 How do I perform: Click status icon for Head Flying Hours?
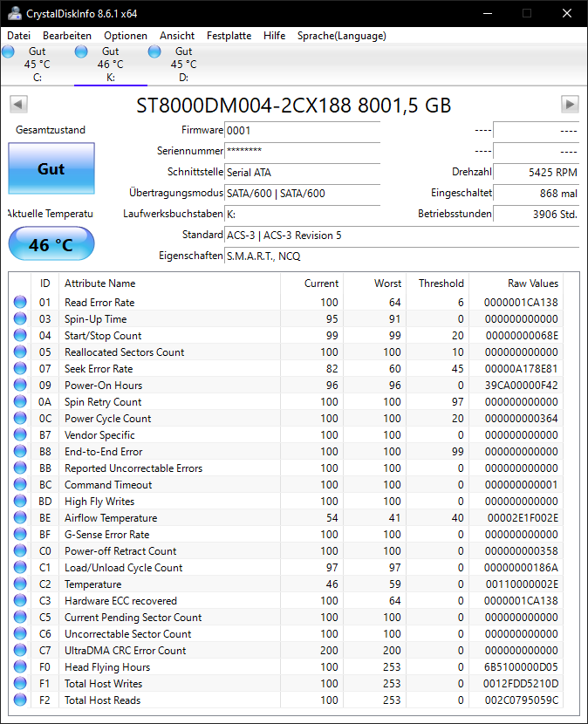click(20, 666)
